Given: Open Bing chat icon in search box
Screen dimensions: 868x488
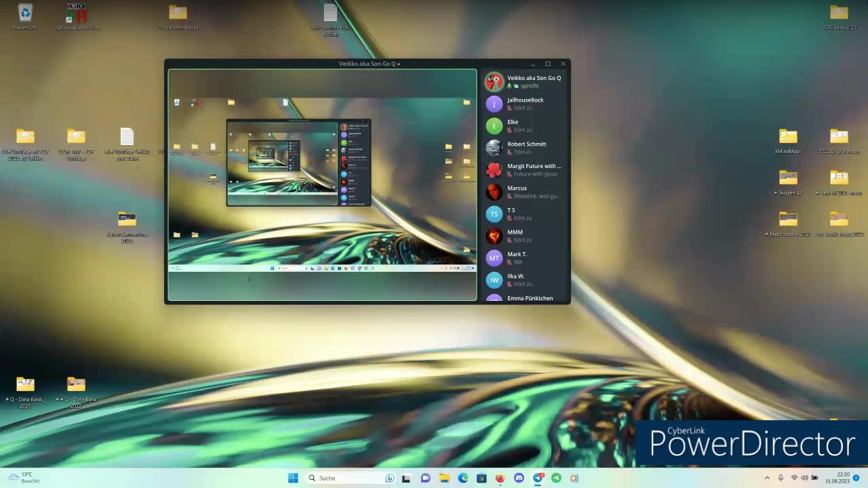Looking at the screenshot, I should coord(390,478).
